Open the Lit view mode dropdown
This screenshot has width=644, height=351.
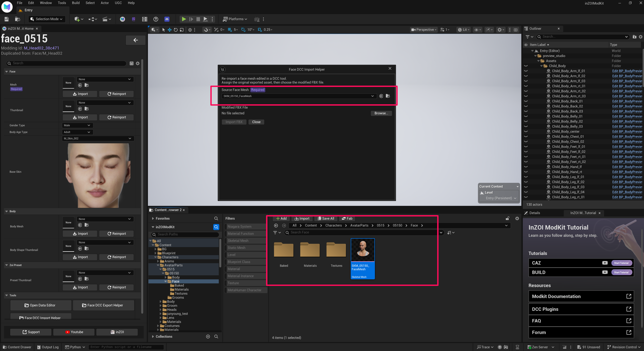click(464, 30)
